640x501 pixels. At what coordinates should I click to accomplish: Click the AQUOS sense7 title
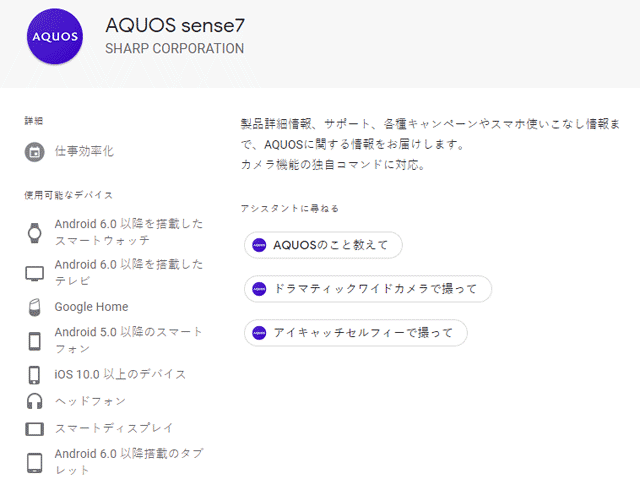(x=175, y=25)
